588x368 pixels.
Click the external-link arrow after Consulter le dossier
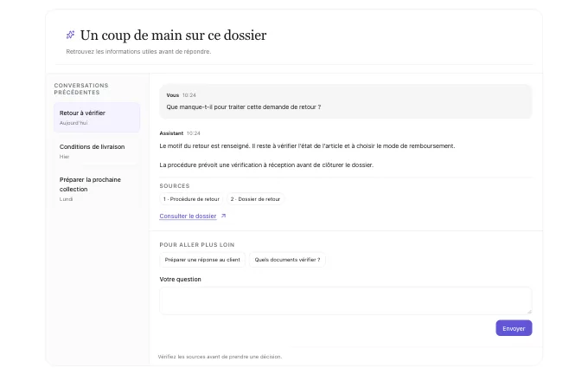click(223, 216)
